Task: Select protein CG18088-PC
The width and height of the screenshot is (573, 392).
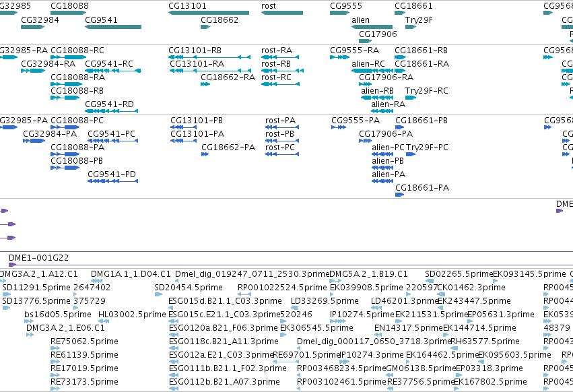Action: 77,121
